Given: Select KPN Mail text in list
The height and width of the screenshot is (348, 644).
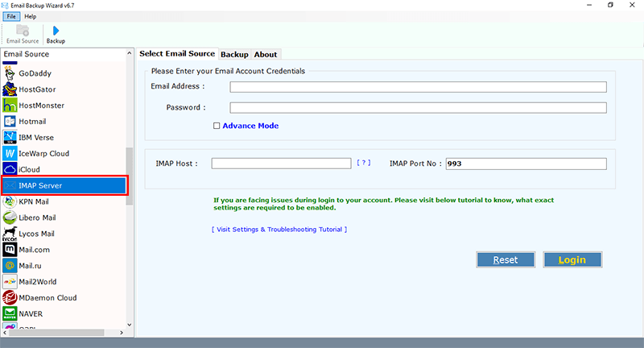Looking at the screenshot, I should pos(34,201).
